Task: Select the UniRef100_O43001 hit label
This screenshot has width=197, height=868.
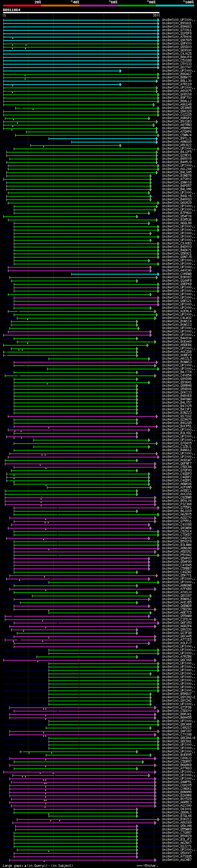Action: 177,809
